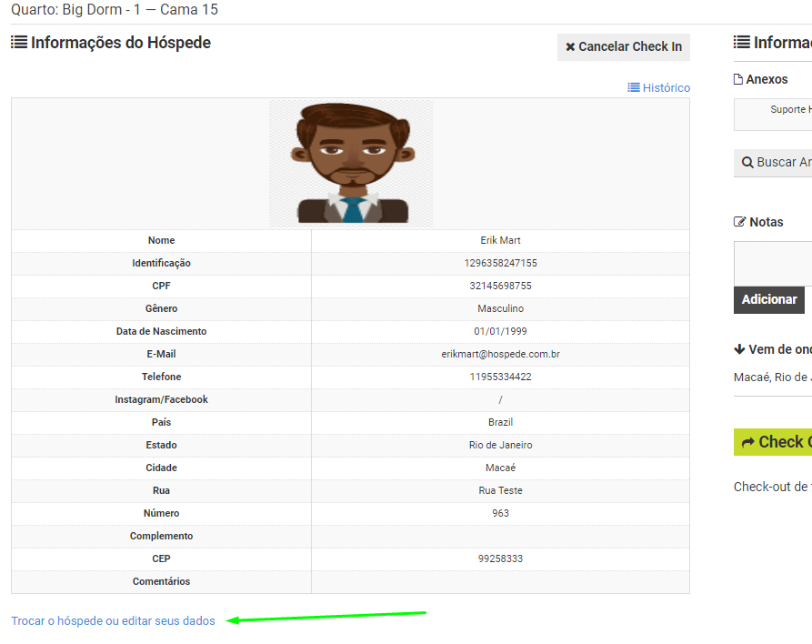
Task: Click the Telefone row label
Action: click(161, 377)
